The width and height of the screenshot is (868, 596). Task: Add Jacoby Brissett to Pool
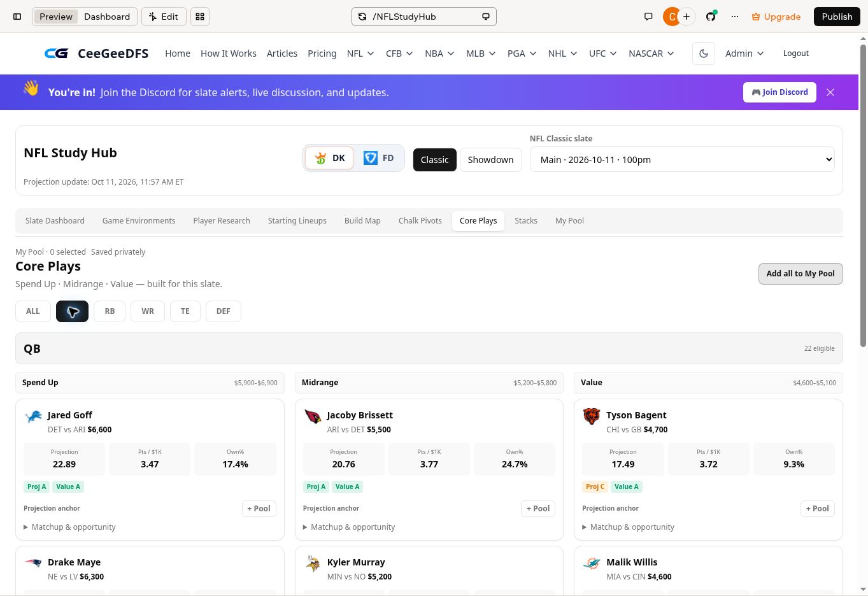tap(538, 509)
